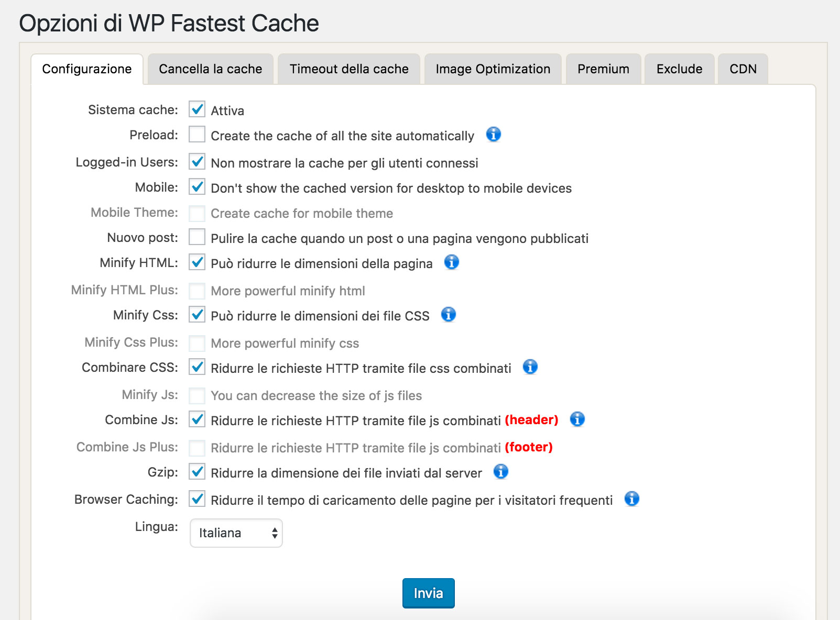
Task: Switch to Cancella la cache tab
Action: coord(211,69)
